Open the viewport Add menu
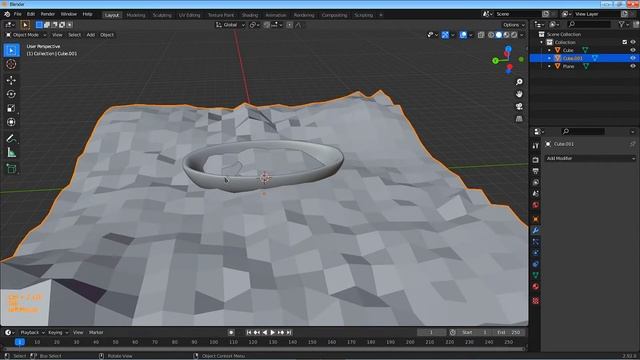Image resolution: width=640 pixels, height=360 pixels. [x=91, y=35]
